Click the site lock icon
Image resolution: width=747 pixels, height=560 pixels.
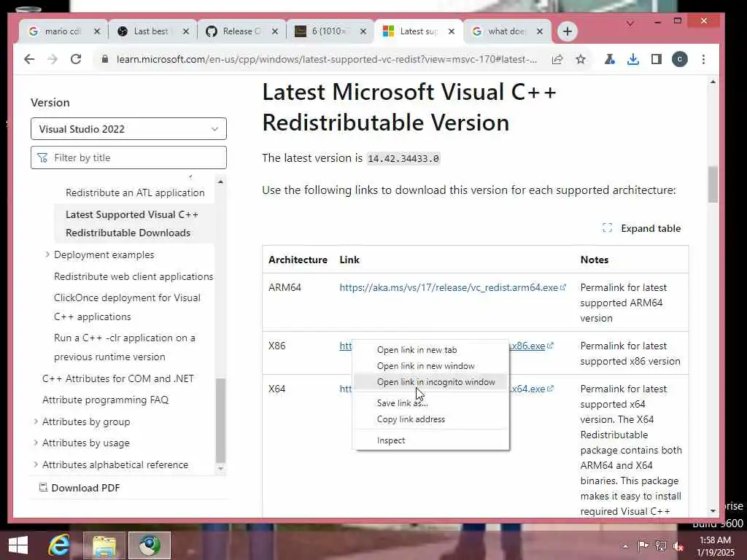[x=105, y=59]
